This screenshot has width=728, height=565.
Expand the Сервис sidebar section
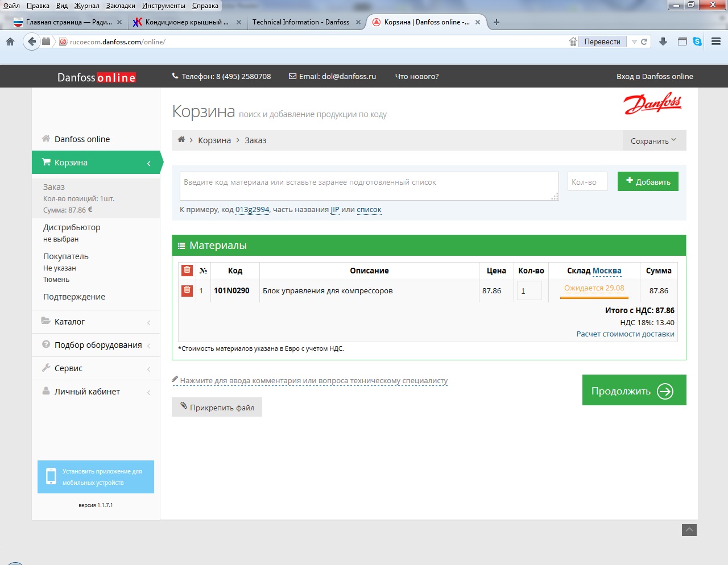[96, 368]
